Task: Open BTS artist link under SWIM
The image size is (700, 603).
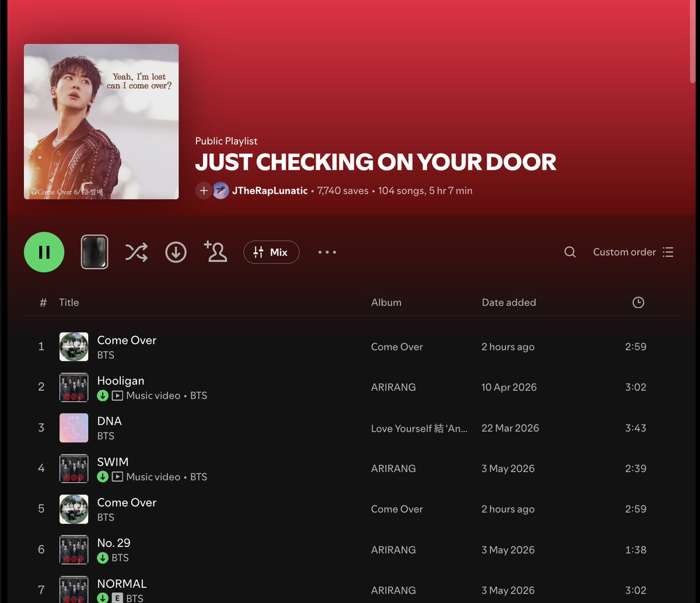Action: [x=199, y=477]
